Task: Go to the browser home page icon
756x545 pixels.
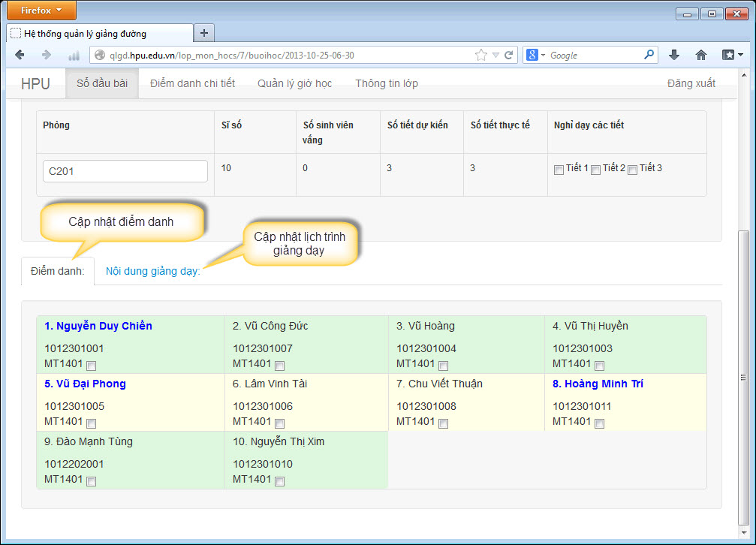Action: click(x=701, y=55)
